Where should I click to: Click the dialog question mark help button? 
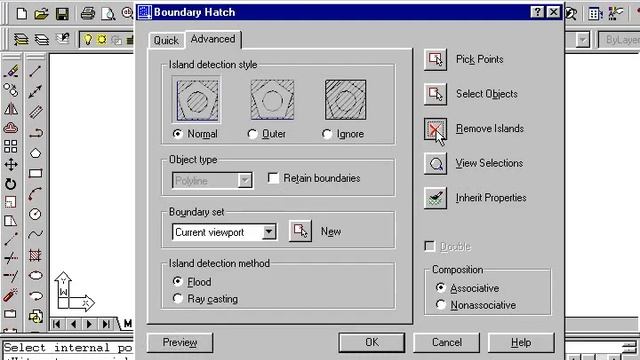538,12
